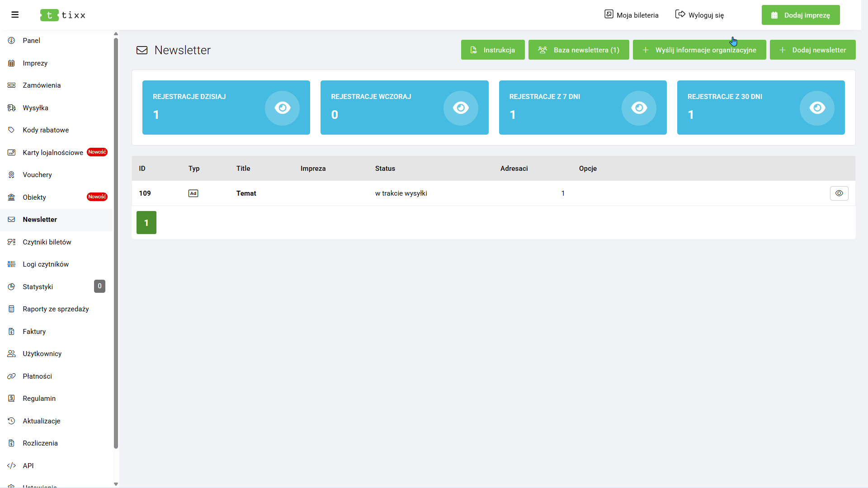Open Kody rabatowe sidebar item
This screenshot has height=488, width=868.
point(46,130)
